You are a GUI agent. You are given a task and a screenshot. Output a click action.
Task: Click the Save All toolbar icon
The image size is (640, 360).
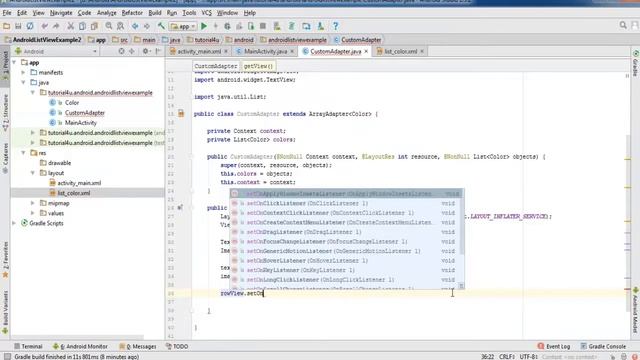point(18,26)
